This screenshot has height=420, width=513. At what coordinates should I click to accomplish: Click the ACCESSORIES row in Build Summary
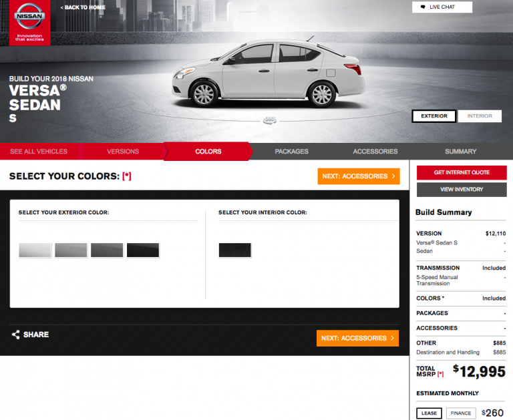coord(461,328)
